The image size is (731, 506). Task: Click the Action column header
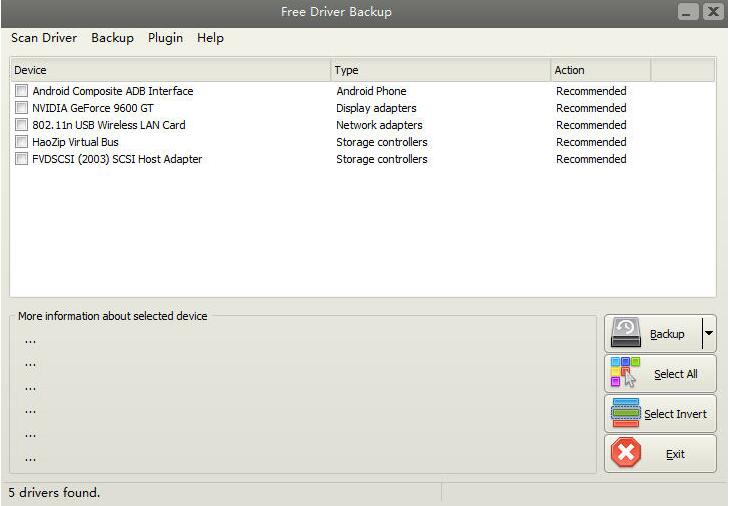600,70
